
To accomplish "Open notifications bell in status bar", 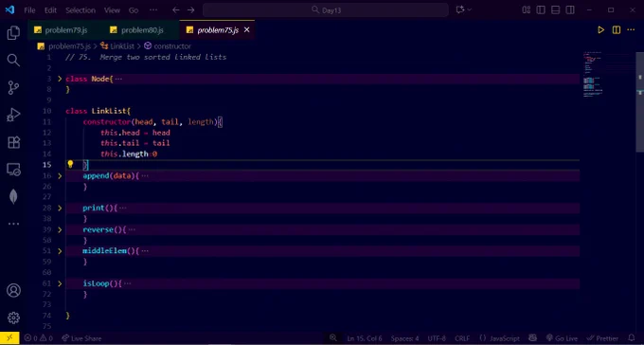I will pyautogui.click(x=632, y=338).
